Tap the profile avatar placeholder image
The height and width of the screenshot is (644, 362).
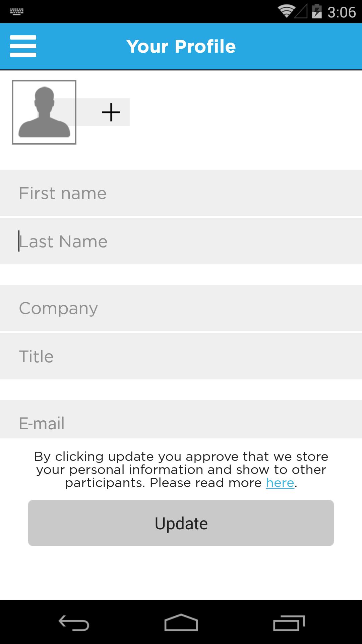coord(44,112)
